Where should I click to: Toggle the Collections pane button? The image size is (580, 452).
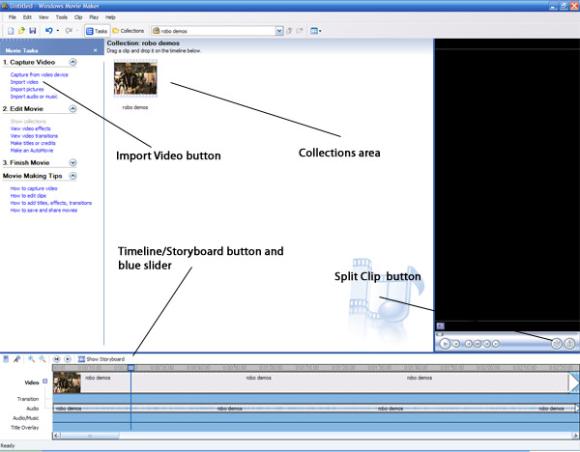128,31
